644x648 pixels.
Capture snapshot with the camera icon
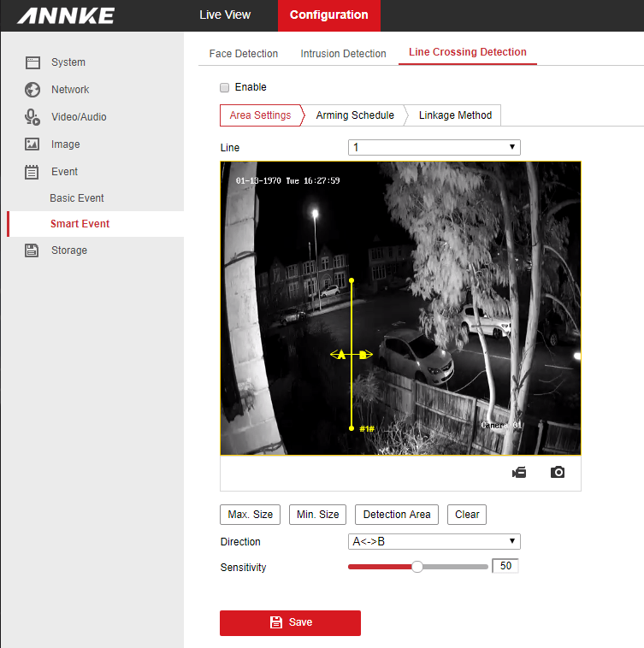click(x=558, y=472)
